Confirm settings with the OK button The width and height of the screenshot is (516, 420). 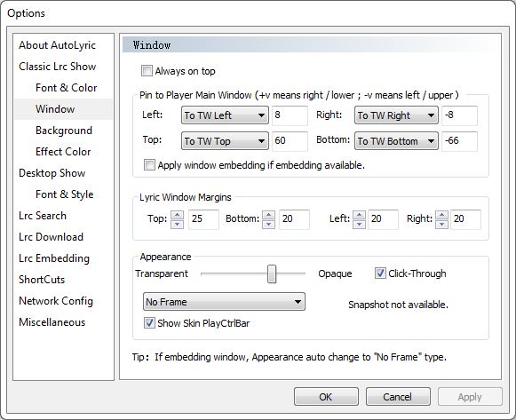point(326,397)
